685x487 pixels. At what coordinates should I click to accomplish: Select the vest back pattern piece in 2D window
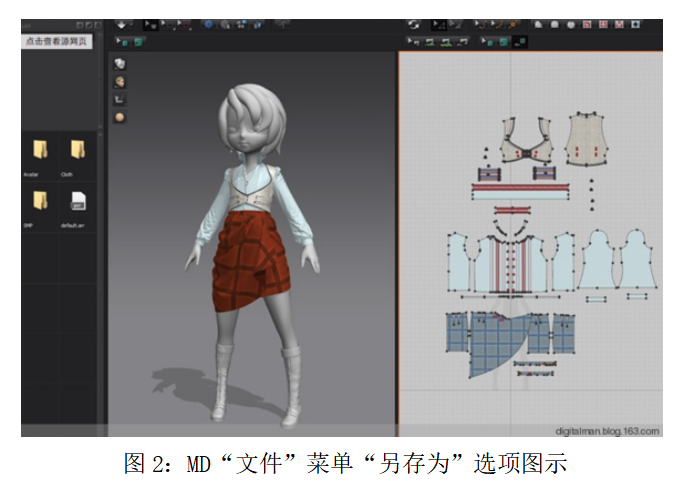tap(587, 139)
